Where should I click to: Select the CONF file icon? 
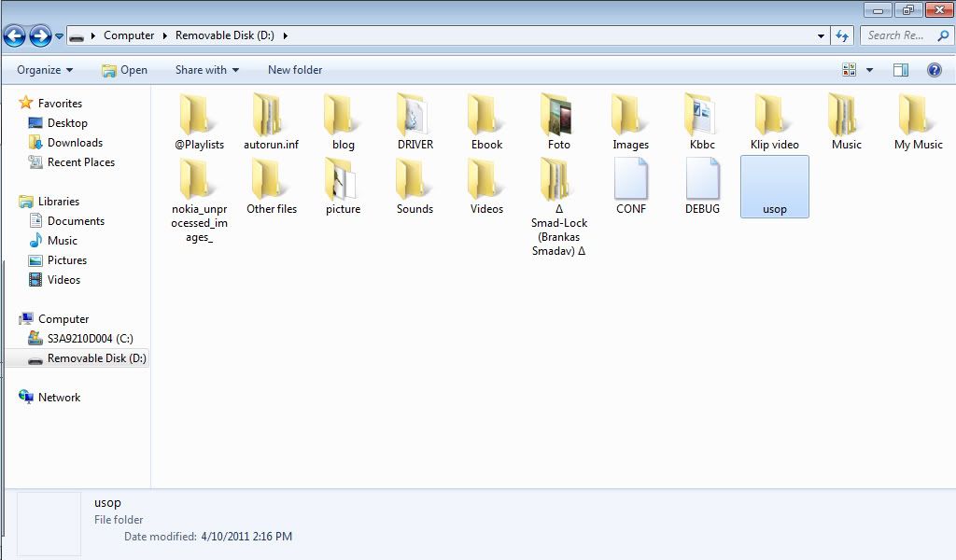coord(631,179)
